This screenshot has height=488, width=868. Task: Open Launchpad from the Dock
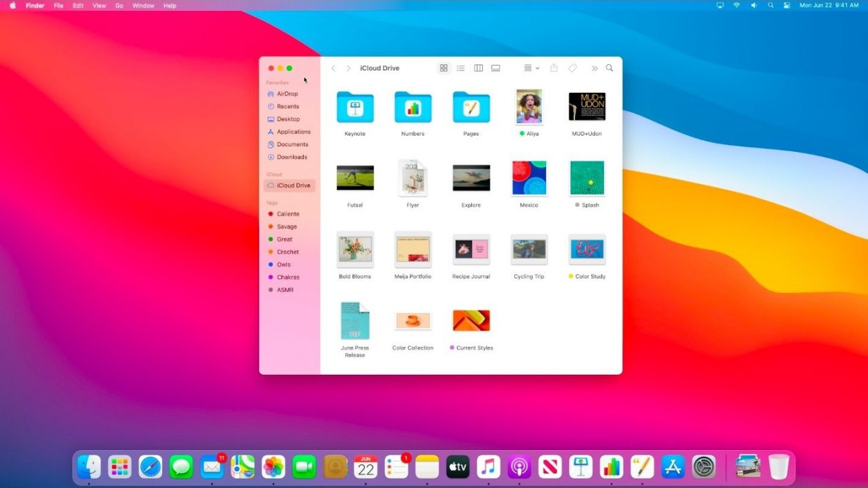[119, 467]
